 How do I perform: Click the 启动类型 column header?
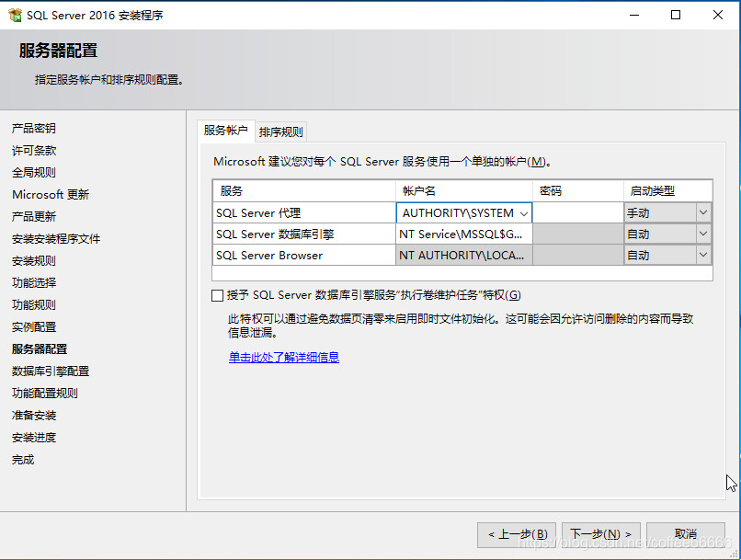(x=667, y=191)
